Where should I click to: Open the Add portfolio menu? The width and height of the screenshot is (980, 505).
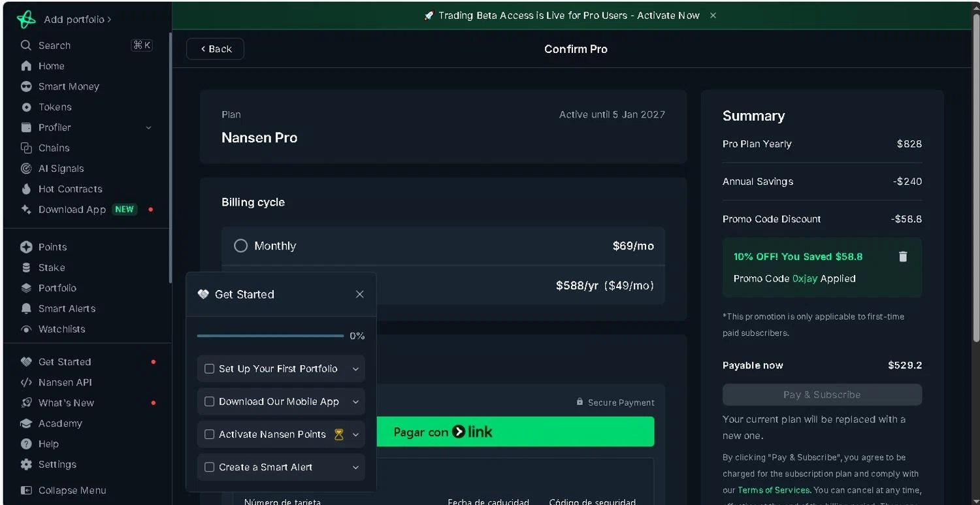[x=77, y=20]
